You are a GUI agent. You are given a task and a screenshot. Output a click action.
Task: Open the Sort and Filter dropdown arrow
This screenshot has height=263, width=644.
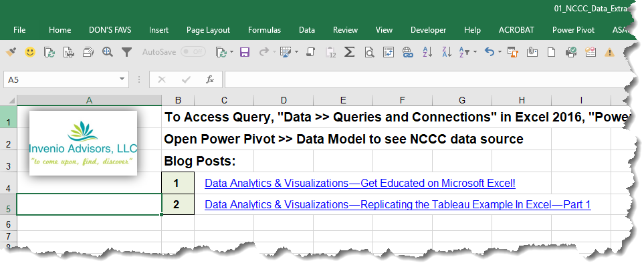tap(475, 52)
